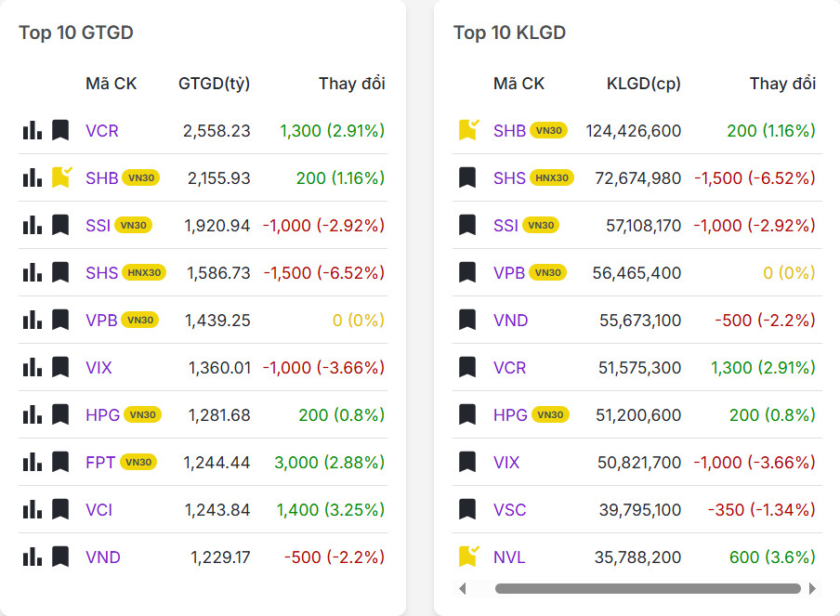840x616 pixels.
Task: Bookmark VND in Top 10 GTGD list
Action: (x=60, y=557)
